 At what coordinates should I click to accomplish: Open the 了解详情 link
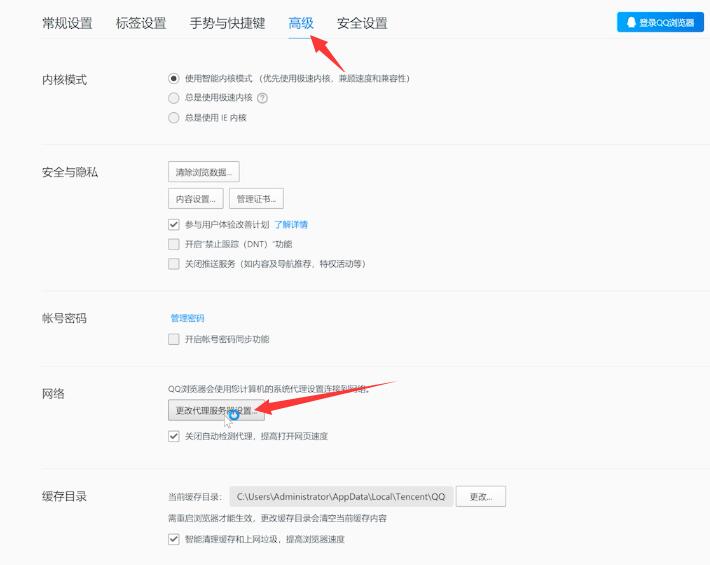[x=291, y=225]
